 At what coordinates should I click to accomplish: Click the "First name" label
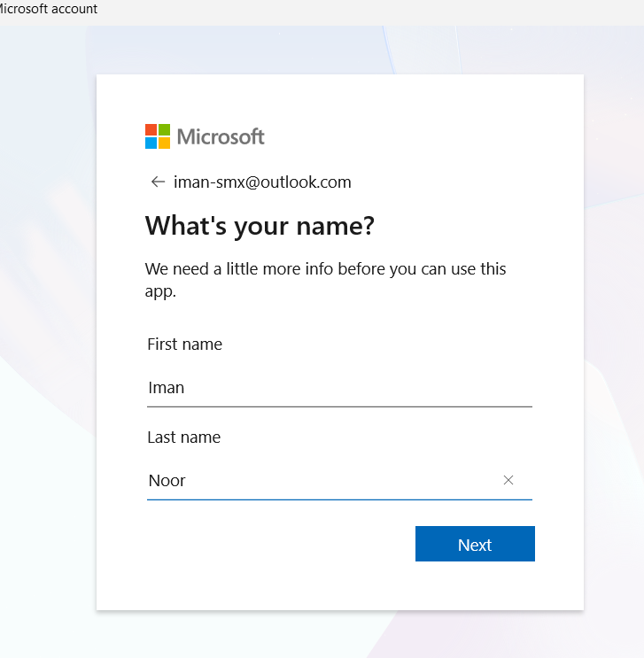185,344
